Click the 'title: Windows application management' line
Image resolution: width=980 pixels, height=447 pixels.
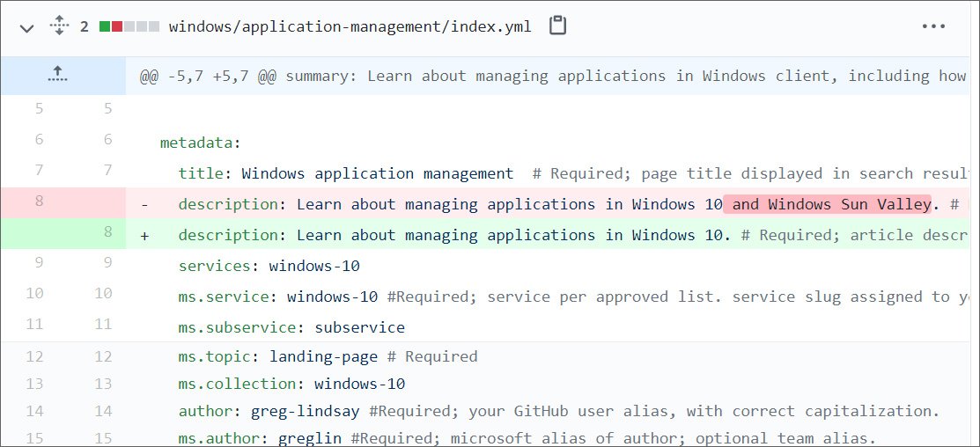pos(345,173)
